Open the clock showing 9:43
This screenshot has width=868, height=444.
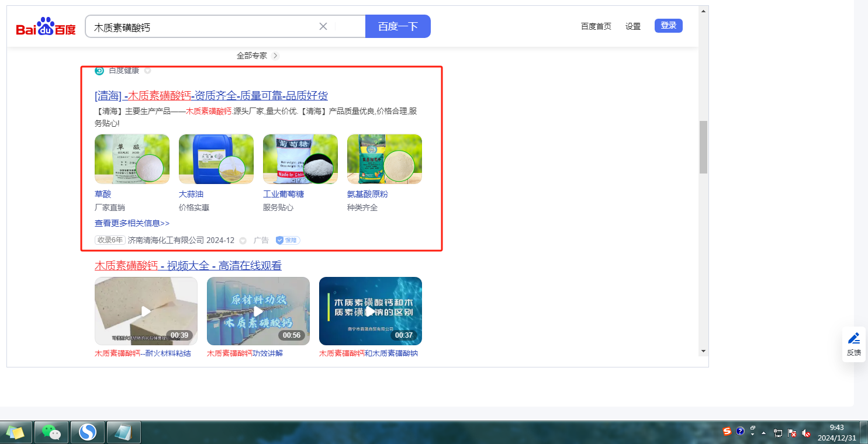[x=836, y=432]
